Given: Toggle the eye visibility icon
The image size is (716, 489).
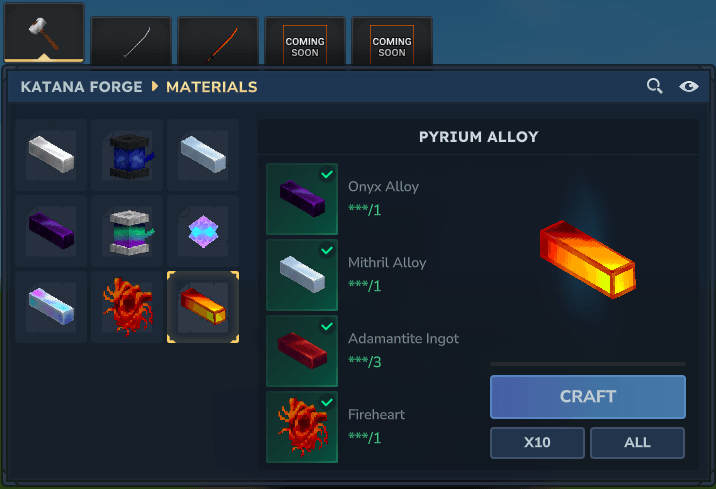Looking at the screenshot, I should tap(689, 86).
